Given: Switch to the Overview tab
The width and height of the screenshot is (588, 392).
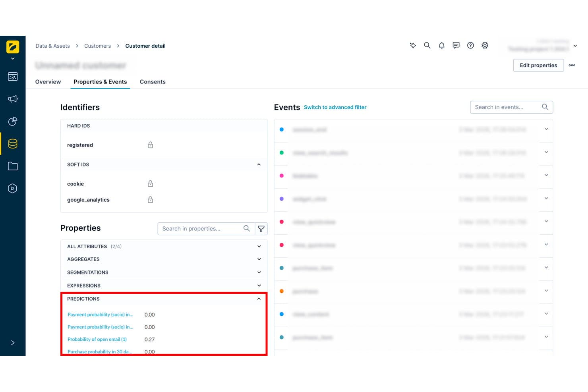Looking at the screenshot, I should tap(48, 82).
